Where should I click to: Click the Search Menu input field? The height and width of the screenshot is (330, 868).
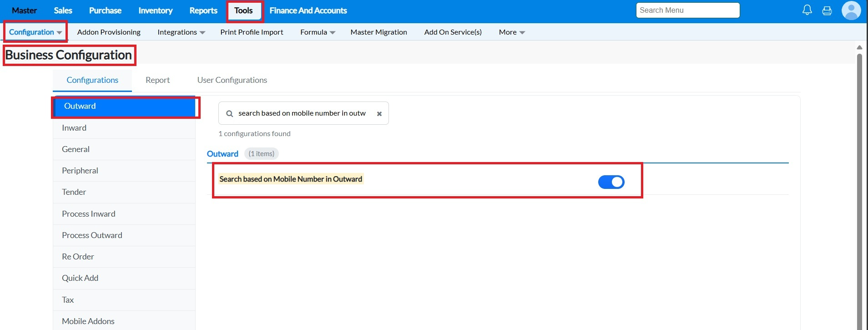tap(687, 10)
